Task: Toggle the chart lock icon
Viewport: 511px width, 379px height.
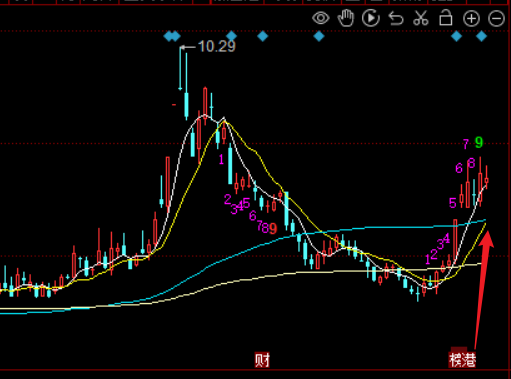Action: [446, 18]
